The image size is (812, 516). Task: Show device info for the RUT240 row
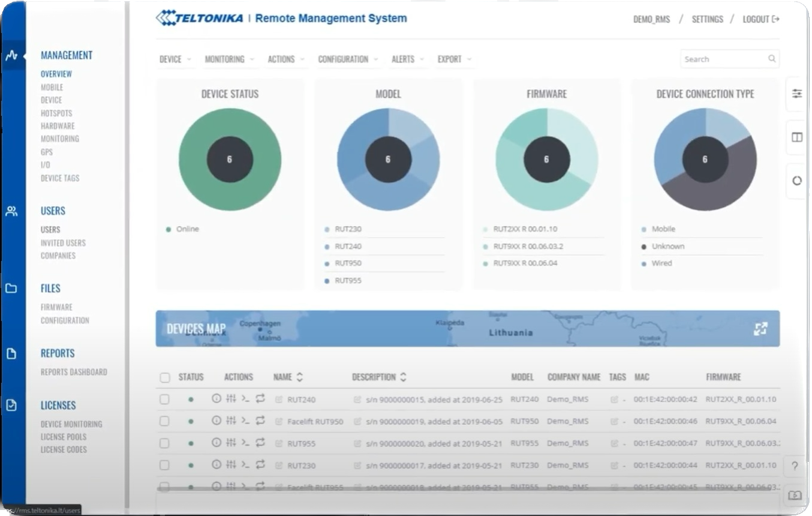(216, 398)
